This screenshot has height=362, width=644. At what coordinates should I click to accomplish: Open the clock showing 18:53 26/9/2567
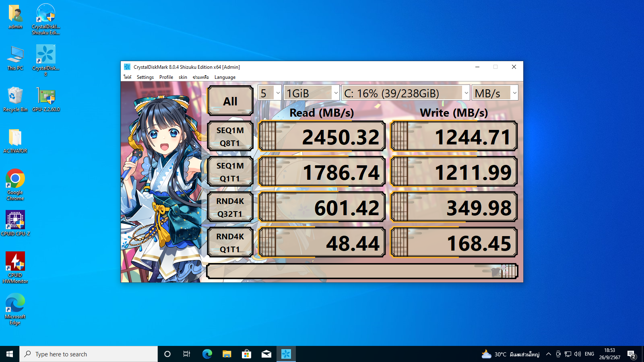pos(609,354)
